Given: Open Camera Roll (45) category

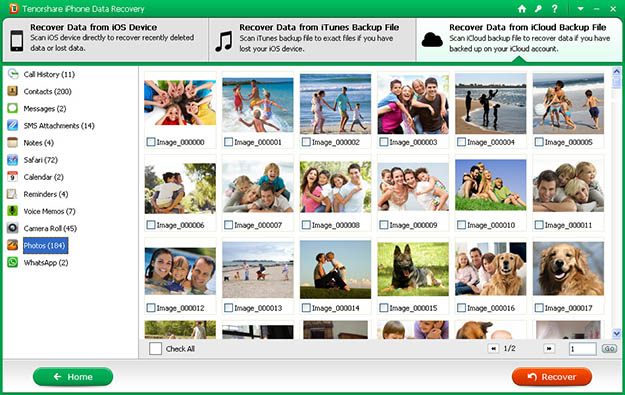Looking at the screenshot, I should (x=50, y=228).
